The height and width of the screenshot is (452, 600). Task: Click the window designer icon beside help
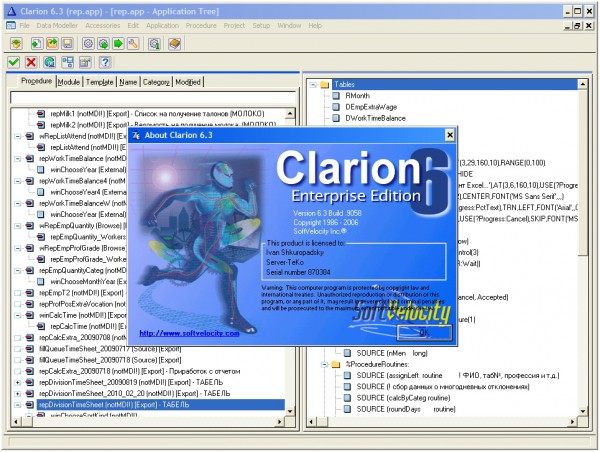(x=85, y=62)
